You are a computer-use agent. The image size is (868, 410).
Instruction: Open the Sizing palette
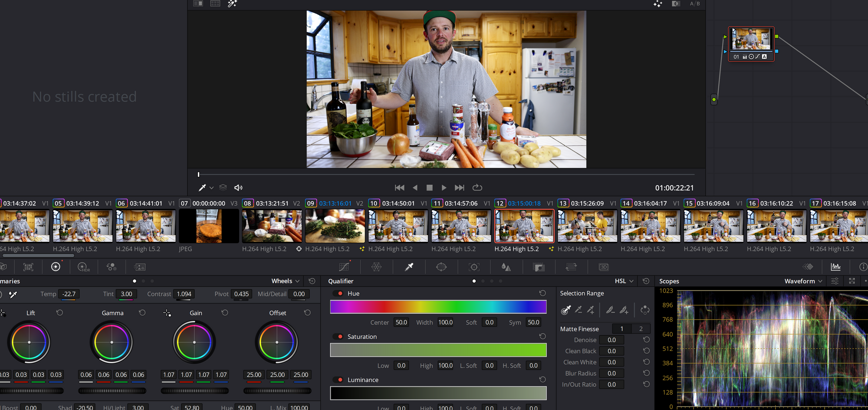pyautogui.click(x=571, y=267)
